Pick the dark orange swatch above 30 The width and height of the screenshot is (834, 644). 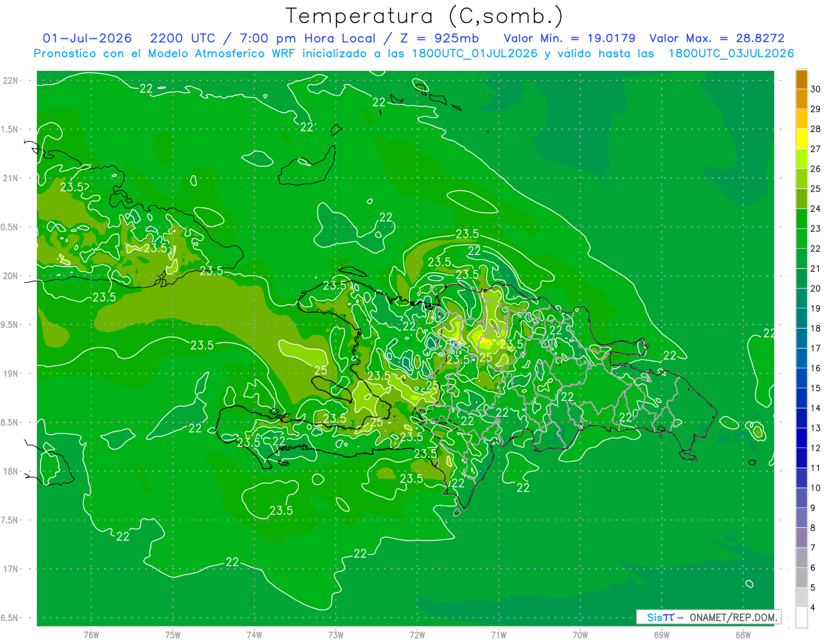point(801,79)
